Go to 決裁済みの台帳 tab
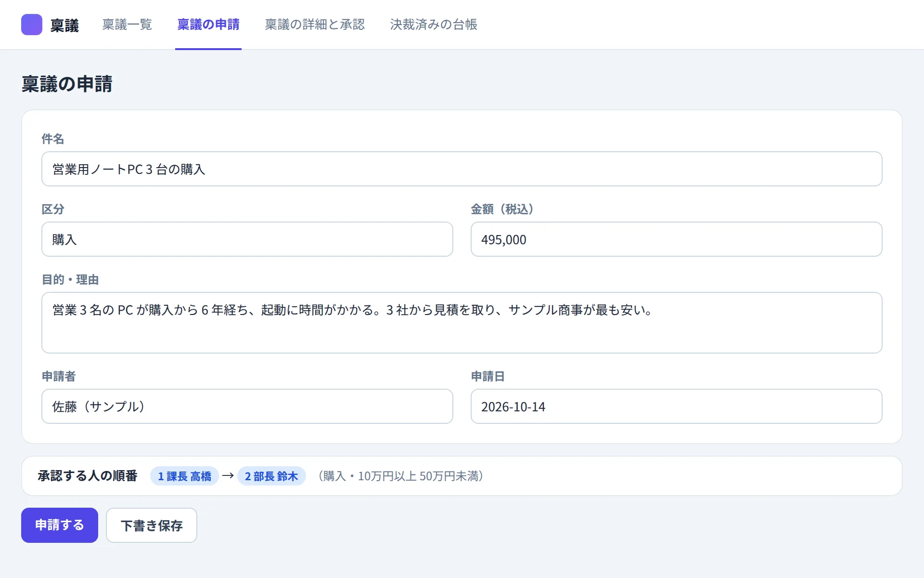The width and height of the screenshot is (924, 578). [434, 25]
